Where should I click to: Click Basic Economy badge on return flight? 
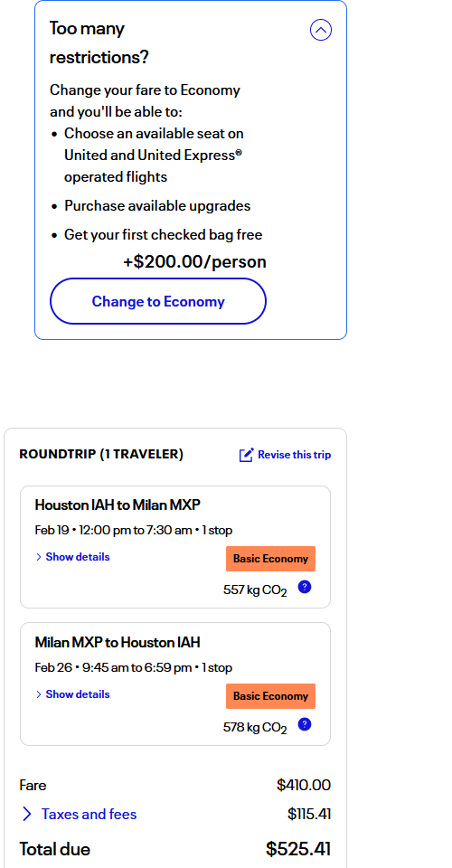270,696
